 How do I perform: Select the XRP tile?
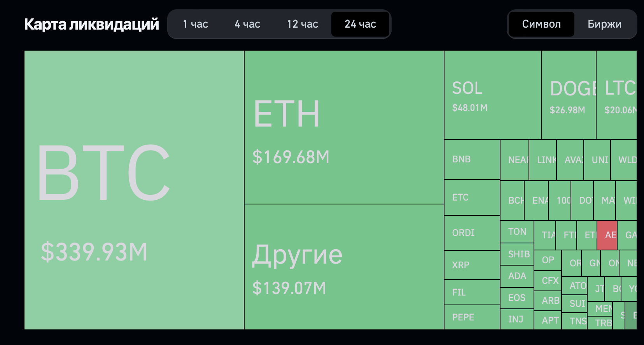coord(472,265)
